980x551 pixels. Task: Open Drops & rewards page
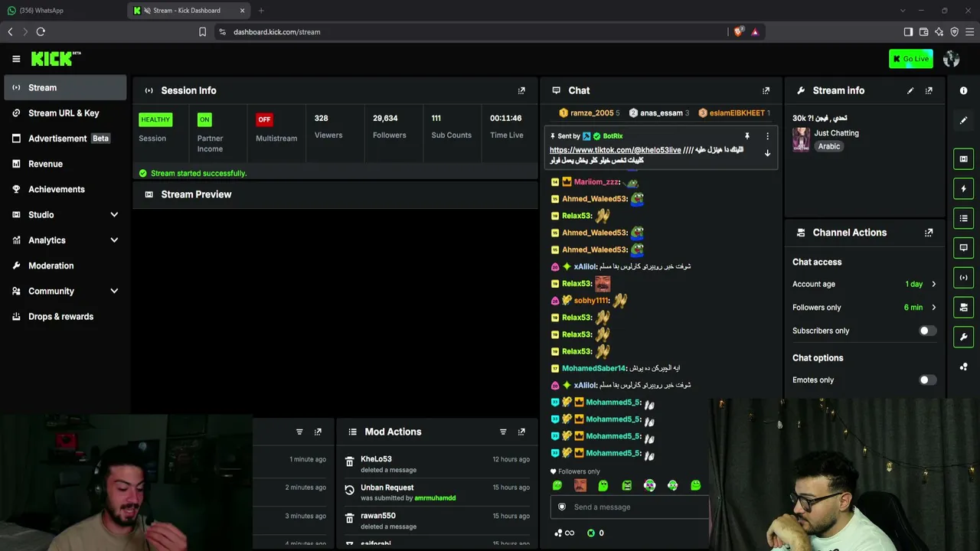pos(65,316)
